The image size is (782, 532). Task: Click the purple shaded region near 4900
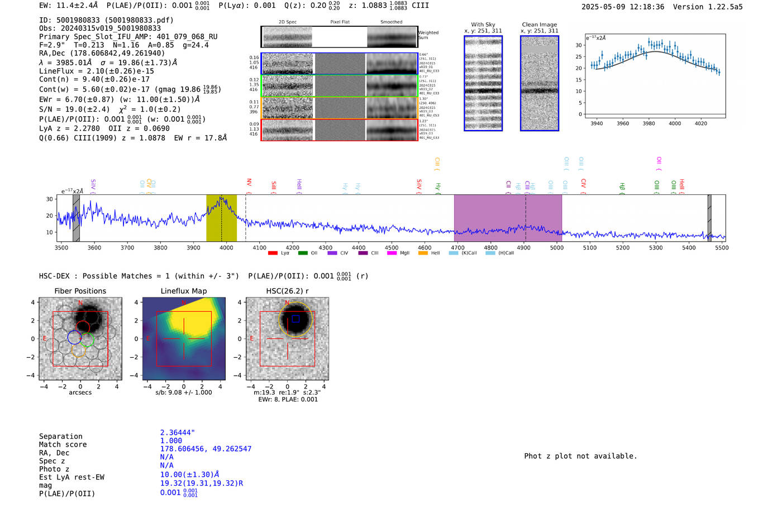pos(508,218)
